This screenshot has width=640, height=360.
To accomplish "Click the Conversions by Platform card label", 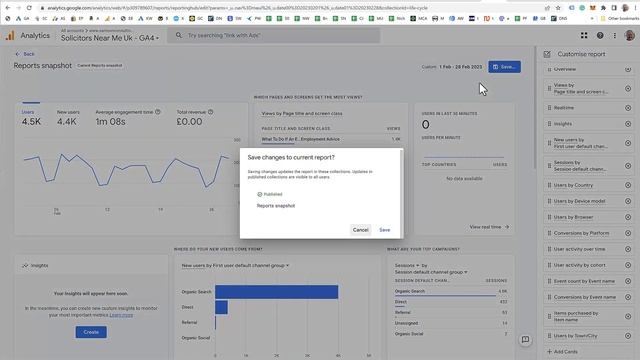I will point(581,233).
